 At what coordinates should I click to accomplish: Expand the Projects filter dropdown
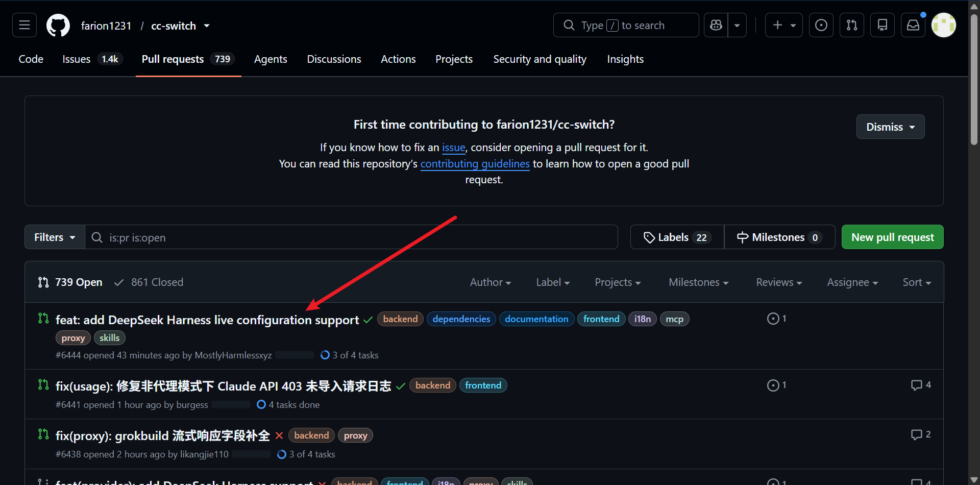618,282
